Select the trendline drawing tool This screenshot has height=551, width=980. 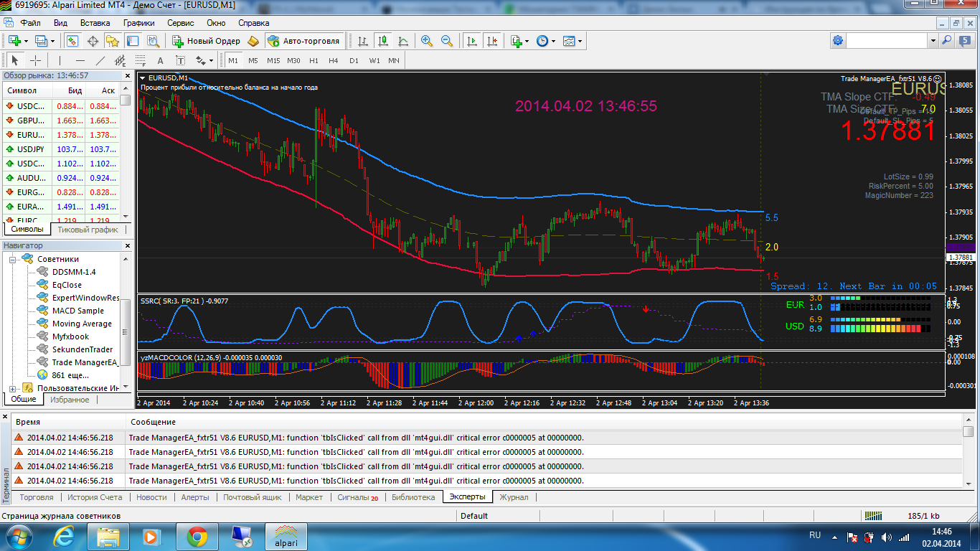[x=100, y=60]
